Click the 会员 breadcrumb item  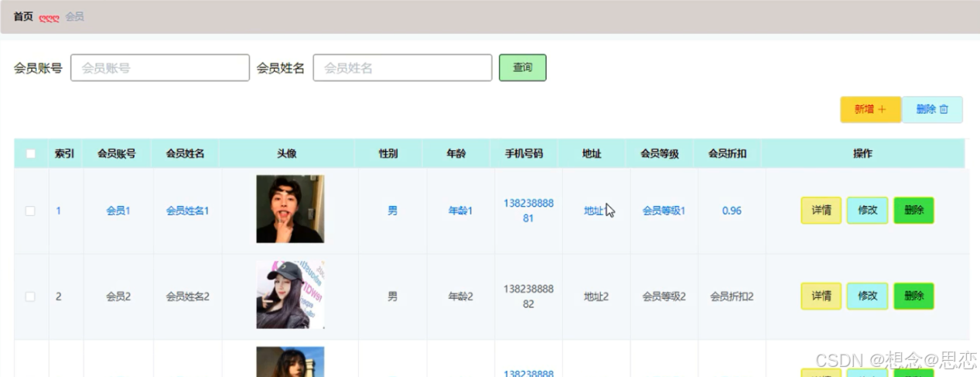[x=75, y=16]
